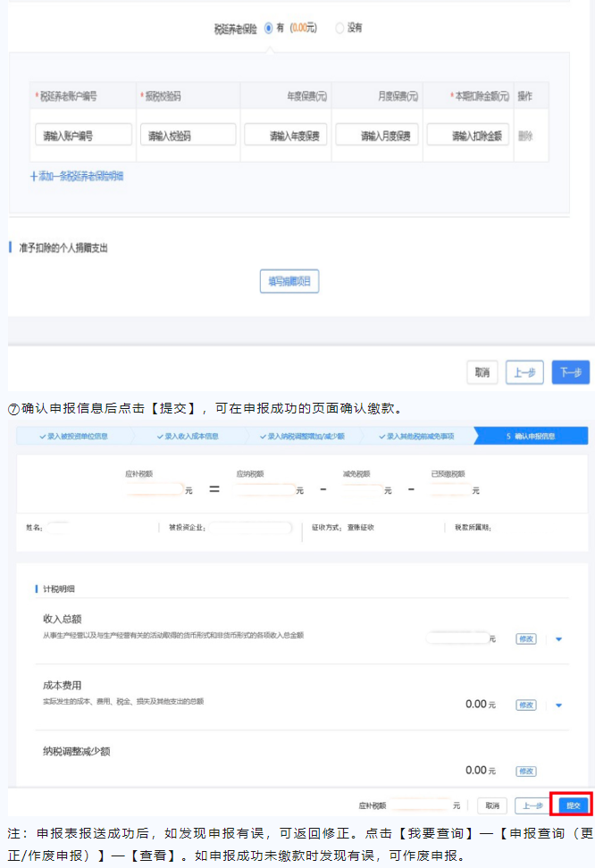
Task: Click the 请输入校验码 input field
Action: [x=188, y=136]
